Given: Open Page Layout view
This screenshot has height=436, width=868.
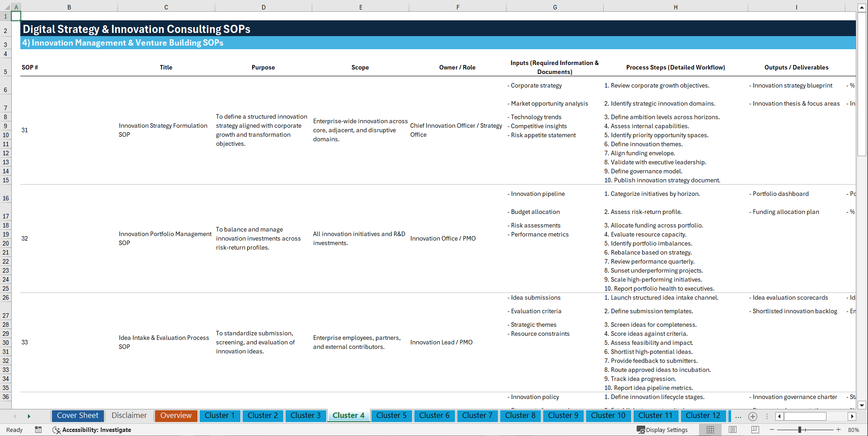Looking at the screenshot, I should coord(732,430).
